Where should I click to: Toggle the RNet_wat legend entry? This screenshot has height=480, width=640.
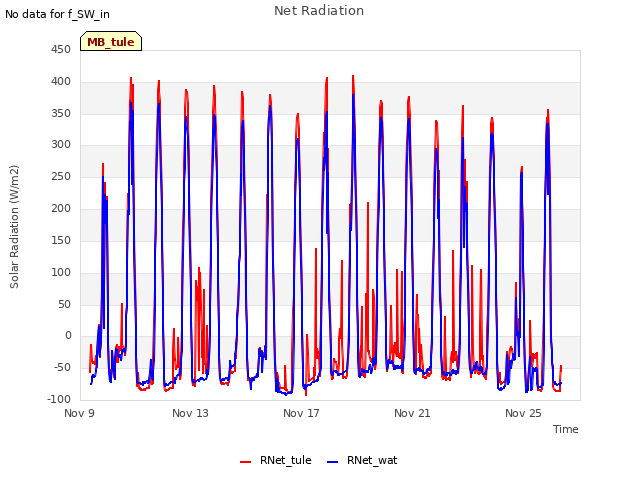coord(362,460)
